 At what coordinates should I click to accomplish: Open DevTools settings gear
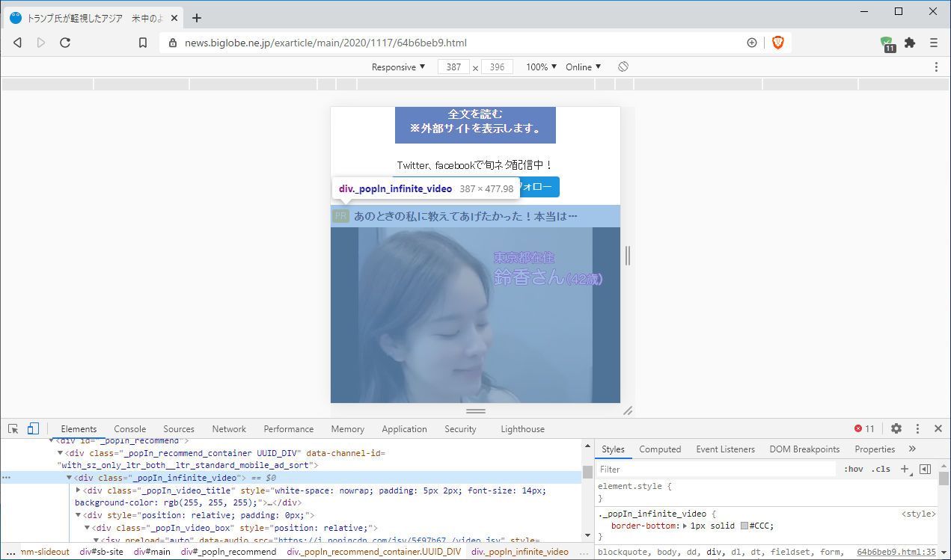tap(896, 428)
